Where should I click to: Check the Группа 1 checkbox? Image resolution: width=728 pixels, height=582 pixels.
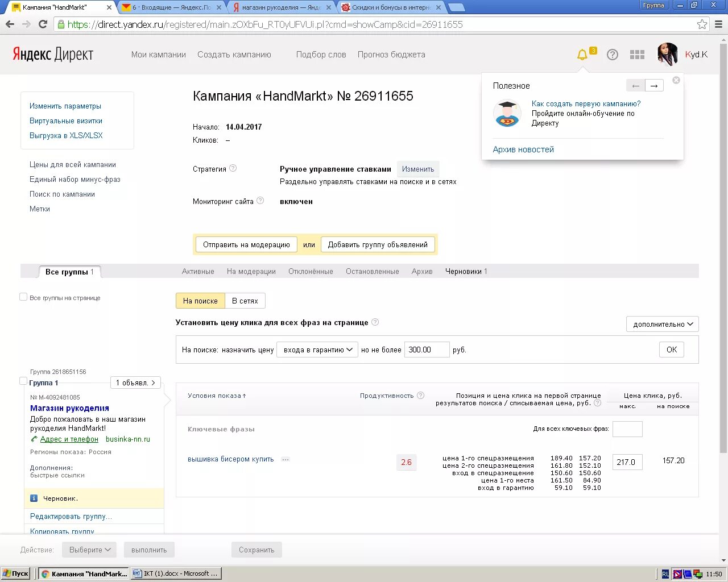coord(23,381)
